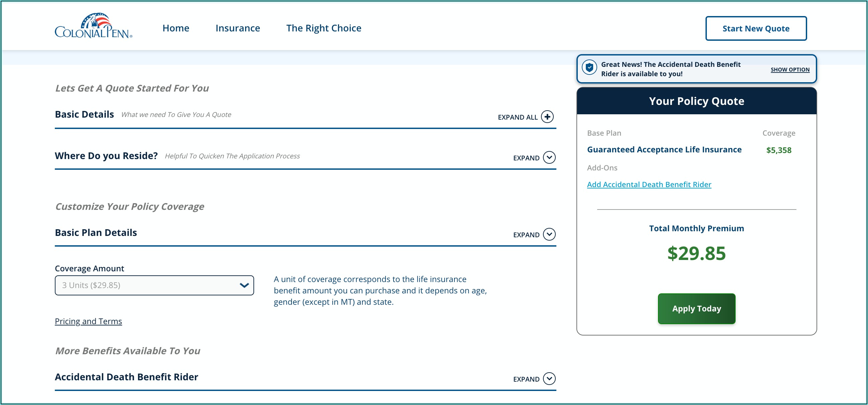Expand the Accidental Death Benefit Rider section
This screenshot has width=868, height=405.
click(526, 379)
